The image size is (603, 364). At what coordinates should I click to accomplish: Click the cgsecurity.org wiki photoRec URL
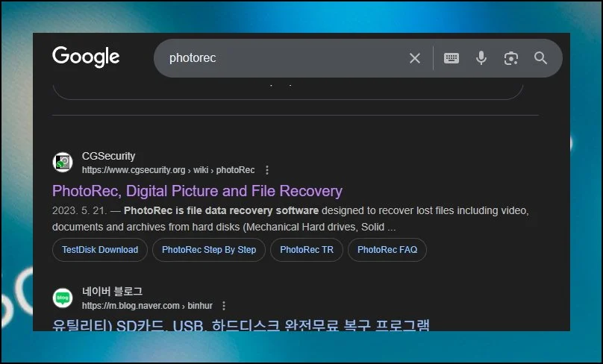(x=168, y=170)
